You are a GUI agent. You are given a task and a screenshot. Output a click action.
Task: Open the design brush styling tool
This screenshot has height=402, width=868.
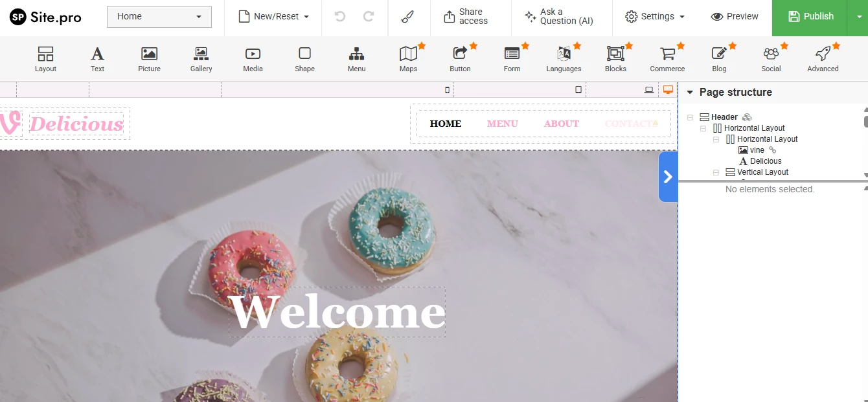click(409, 17)
